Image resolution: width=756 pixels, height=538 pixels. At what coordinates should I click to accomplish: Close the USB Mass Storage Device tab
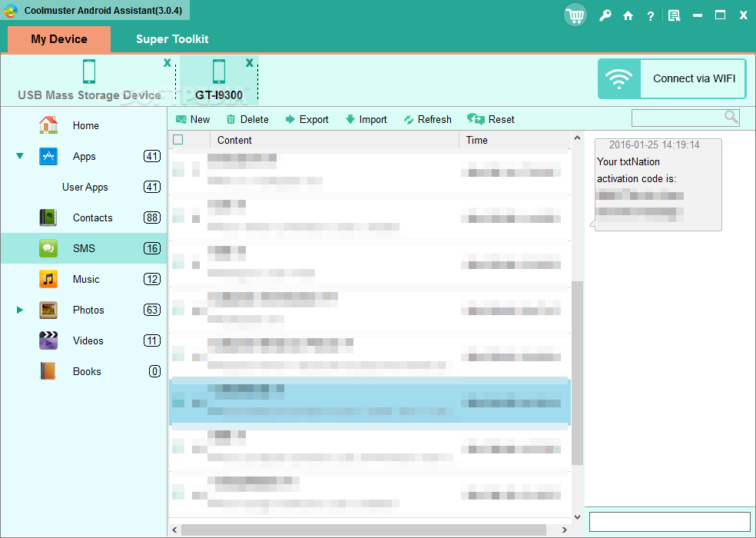coord(167,63)
